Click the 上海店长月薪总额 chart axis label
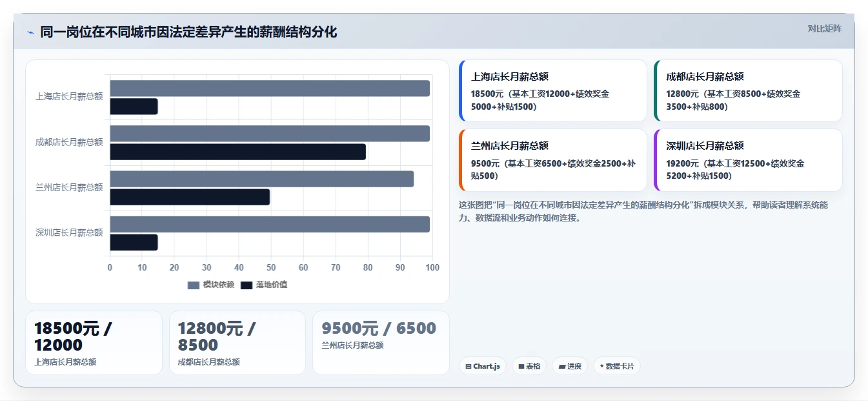The width and height of the screenshot is (868, 401). (69, 97)
